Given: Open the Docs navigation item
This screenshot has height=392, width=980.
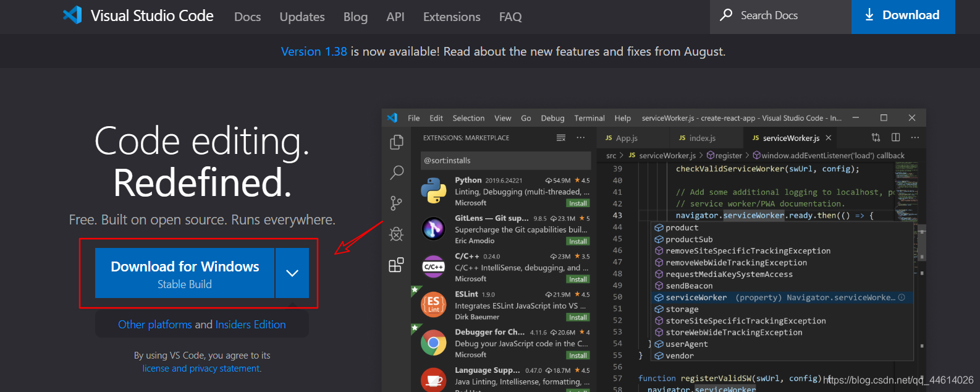Looking at the screenshot, I should pyautogui.click(x=247, y=17).
